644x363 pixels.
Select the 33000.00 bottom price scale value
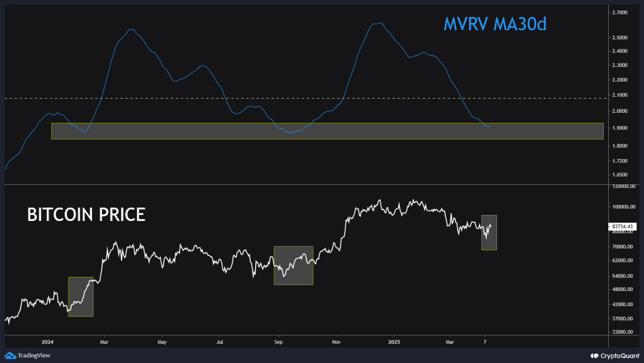click(x=622, y=332)
